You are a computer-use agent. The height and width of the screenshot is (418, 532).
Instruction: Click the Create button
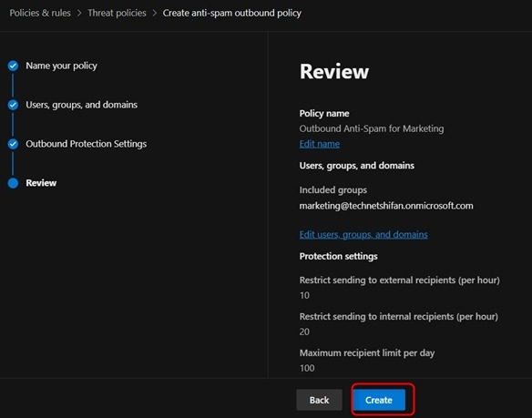point(379,400)
